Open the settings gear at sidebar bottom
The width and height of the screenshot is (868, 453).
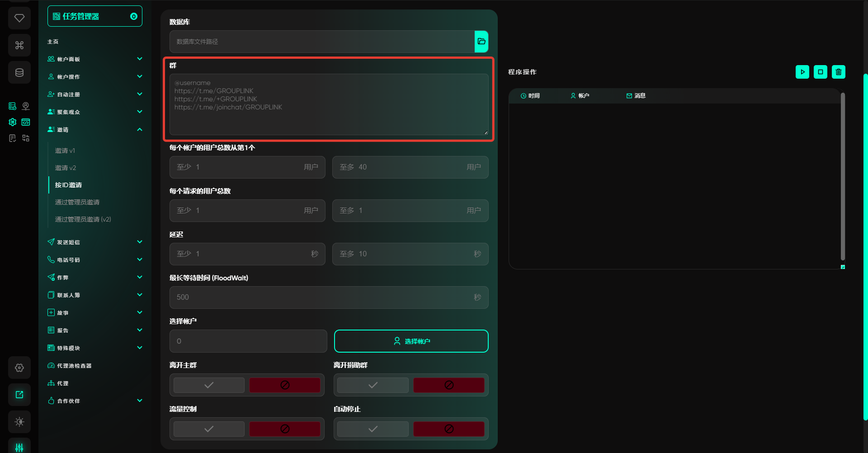[x=19, y=368]
